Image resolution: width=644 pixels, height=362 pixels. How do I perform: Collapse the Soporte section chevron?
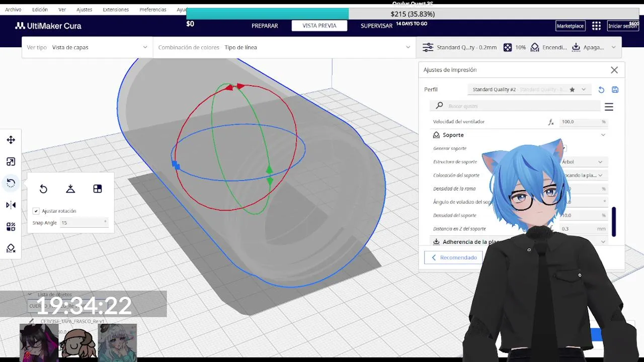pos(603,135)
